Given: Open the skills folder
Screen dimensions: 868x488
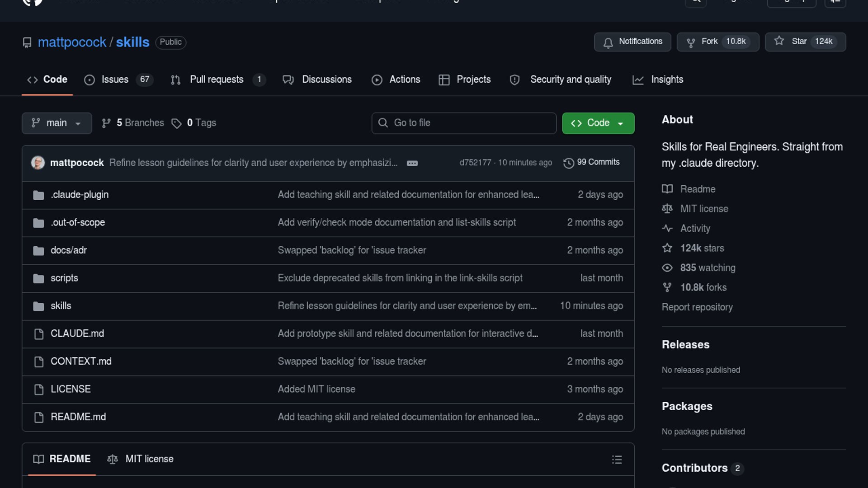Looking at the screenshot, I should click(x=61, y=306).
